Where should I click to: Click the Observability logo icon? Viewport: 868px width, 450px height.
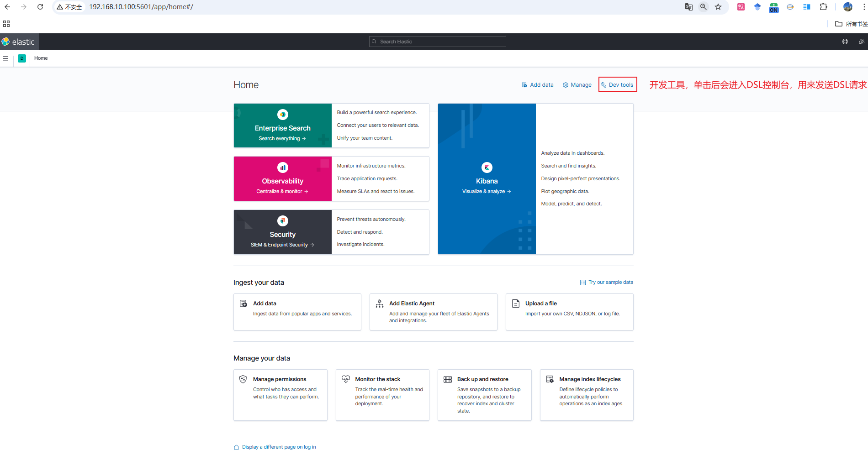tap(283, 167)
